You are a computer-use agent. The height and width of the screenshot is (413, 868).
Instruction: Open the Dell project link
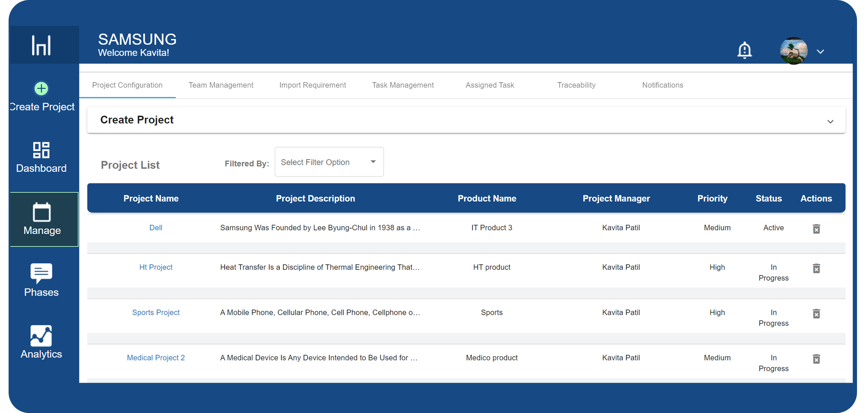pos(156,228)
